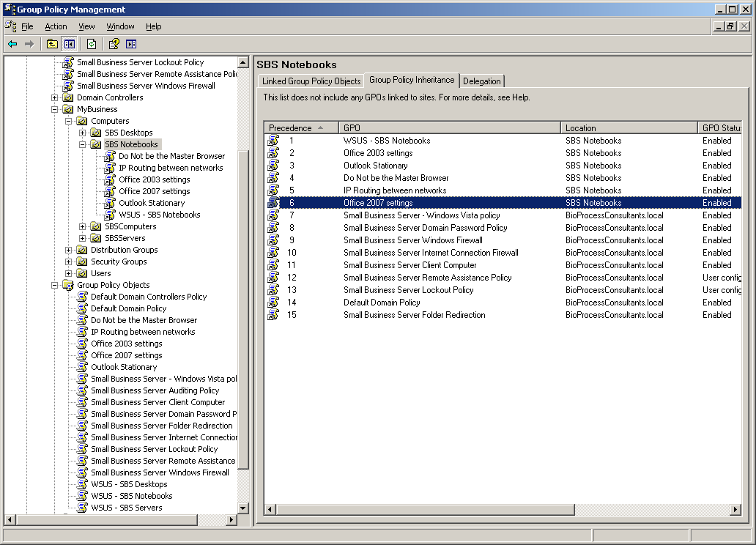Open the Action menu
This screenshot has height=545, width=756.
[x=56, y=26]
